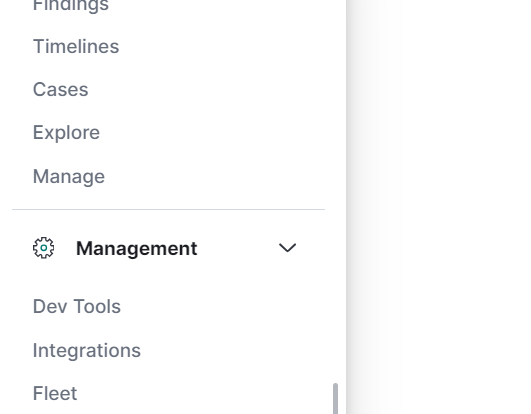Screen dimensions: 531x414
Task: Click the Management gear icon
Action: [43, 248]
